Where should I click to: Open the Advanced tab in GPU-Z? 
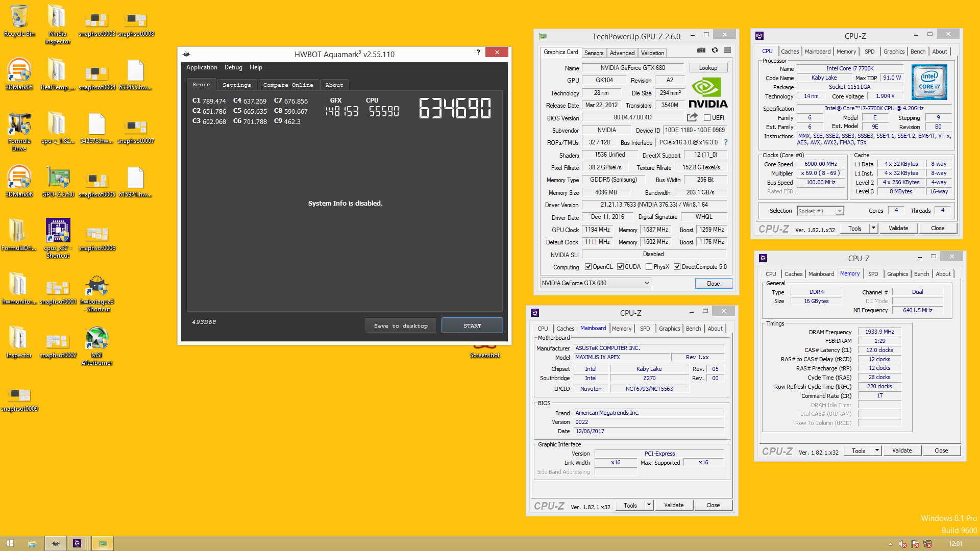622,53
